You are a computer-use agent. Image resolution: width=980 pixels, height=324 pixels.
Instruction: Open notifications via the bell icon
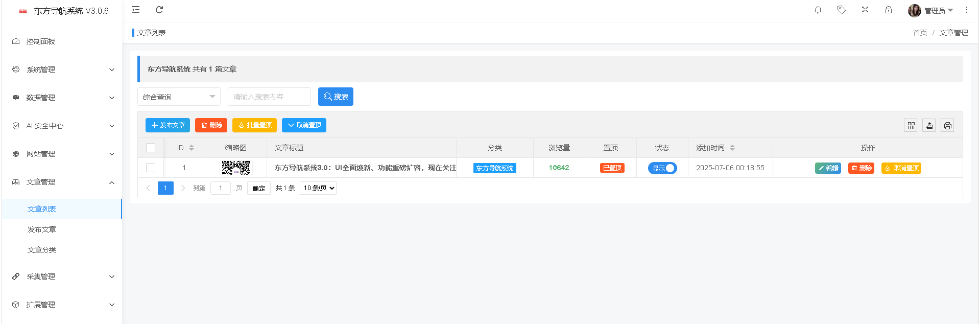pos(818,10)
